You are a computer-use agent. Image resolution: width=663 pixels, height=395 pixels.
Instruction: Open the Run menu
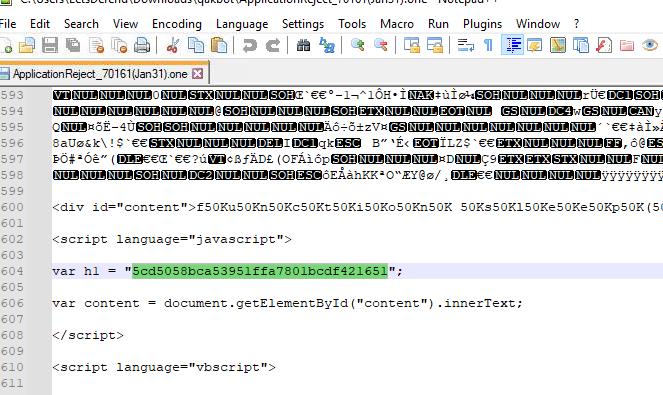pos(438,24)
